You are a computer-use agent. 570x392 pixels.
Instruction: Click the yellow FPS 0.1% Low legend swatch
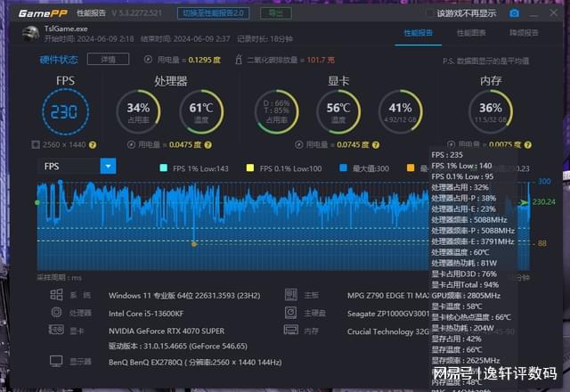pos(250,167)
